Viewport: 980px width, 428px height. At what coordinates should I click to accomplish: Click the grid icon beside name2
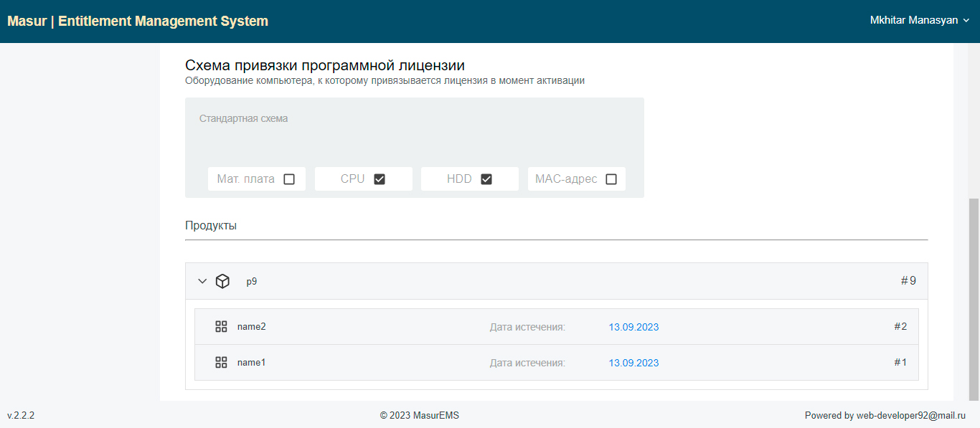(x=221, y=327)
